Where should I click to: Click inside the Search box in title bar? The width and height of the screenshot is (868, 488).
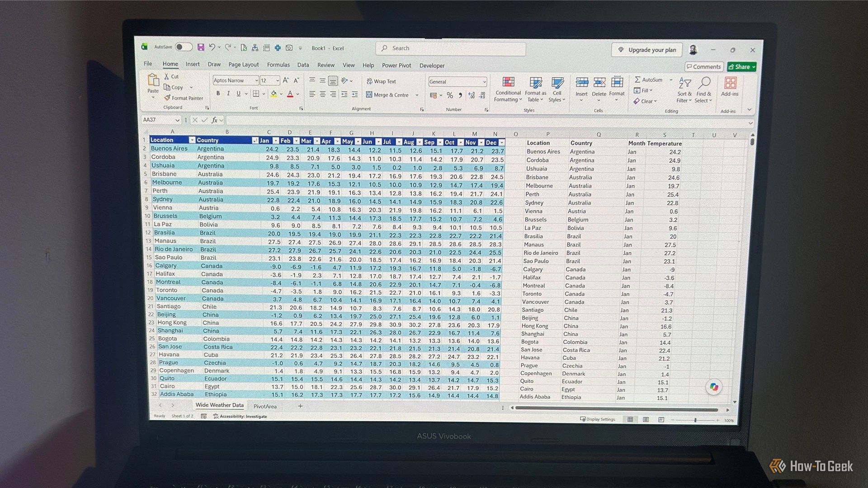(450, 48)
